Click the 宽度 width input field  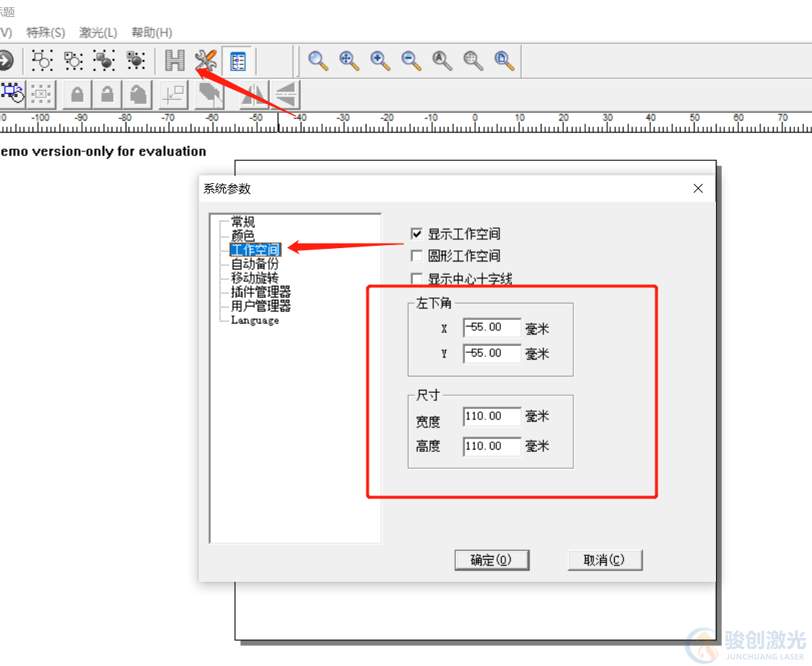492,416
